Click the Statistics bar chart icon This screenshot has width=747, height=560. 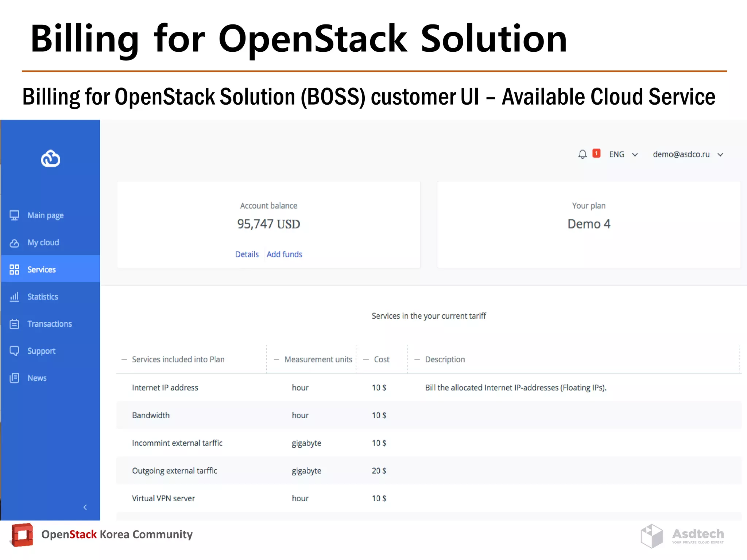(14, 296)
